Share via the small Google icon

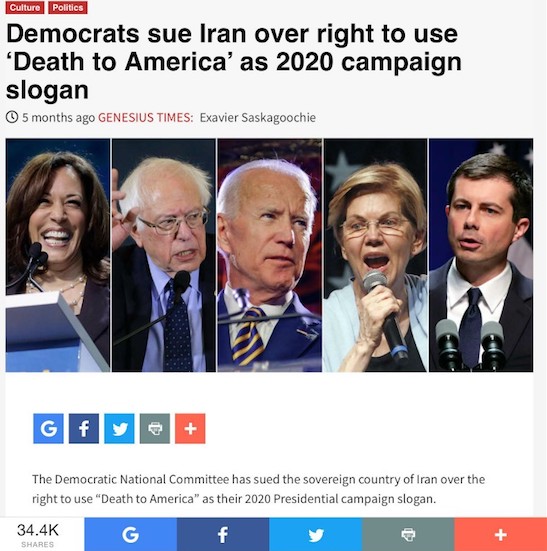(x=48, y=428)
